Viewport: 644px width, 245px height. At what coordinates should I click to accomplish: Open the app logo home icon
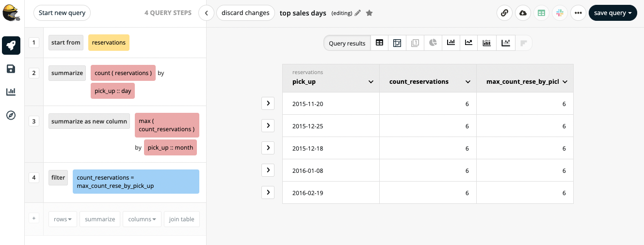(12, 14)
